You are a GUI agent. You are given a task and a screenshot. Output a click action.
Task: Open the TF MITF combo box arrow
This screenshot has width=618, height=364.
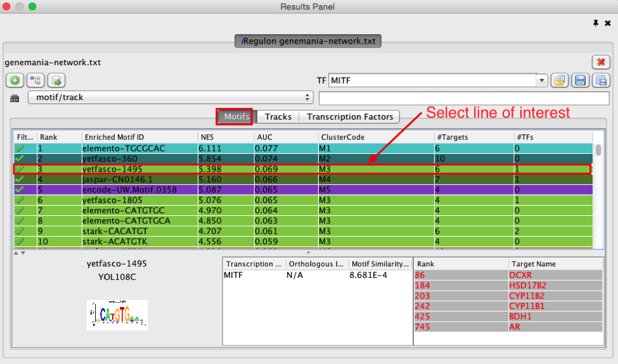click(541, 80)
